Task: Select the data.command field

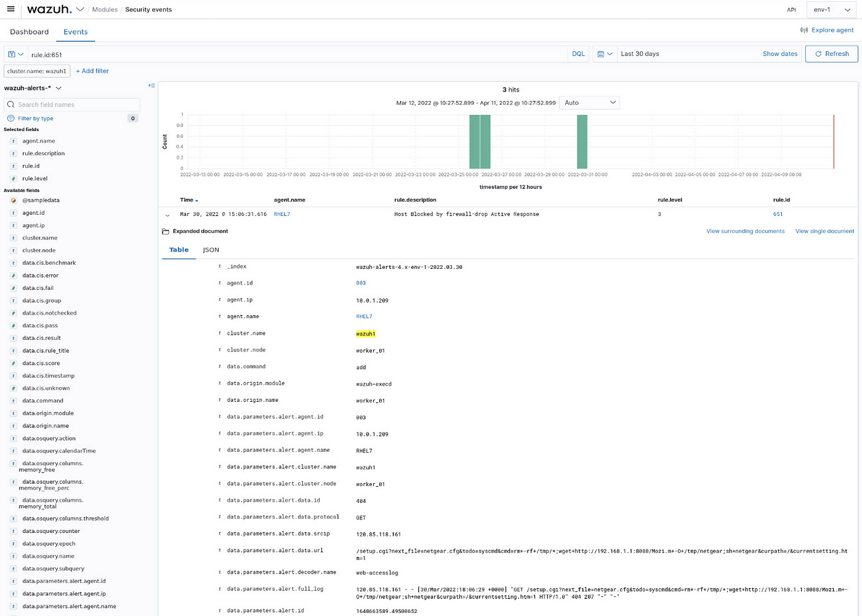Action: [42, 401]
